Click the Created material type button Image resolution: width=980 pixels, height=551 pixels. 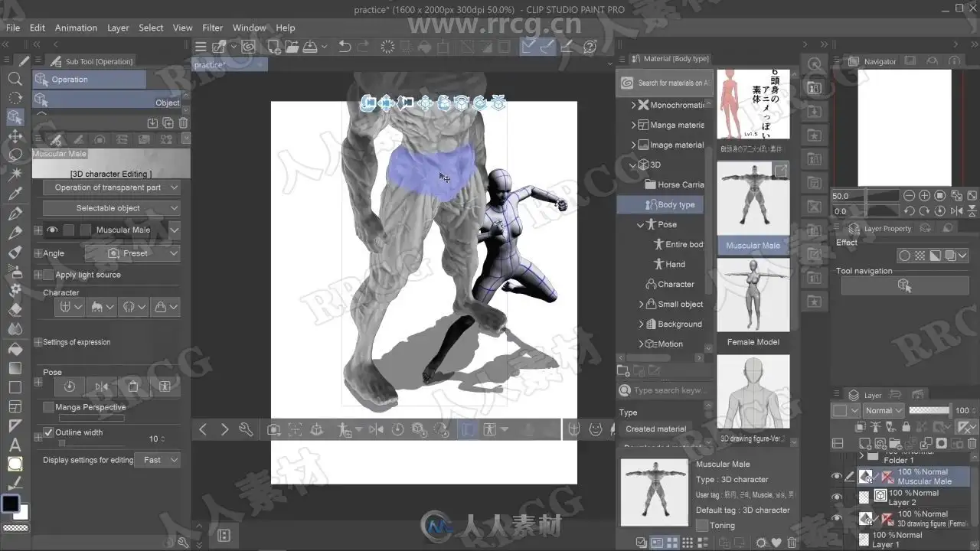[655, 429]
